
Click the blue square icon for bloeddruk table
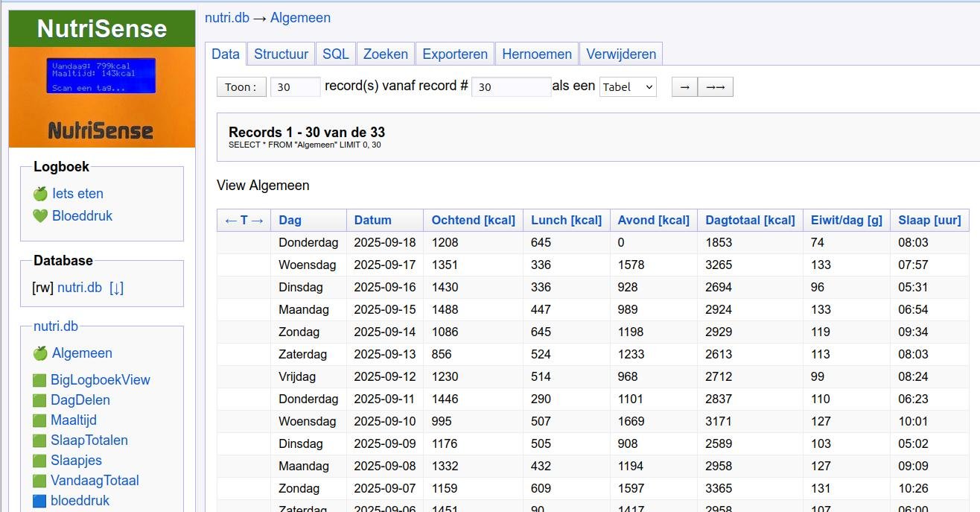tap(39, 501)
